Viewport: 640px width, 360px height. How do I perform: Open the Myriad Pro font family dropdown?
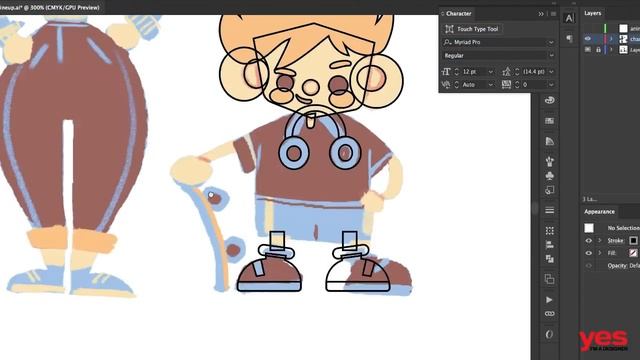click(x=551, y=42)
